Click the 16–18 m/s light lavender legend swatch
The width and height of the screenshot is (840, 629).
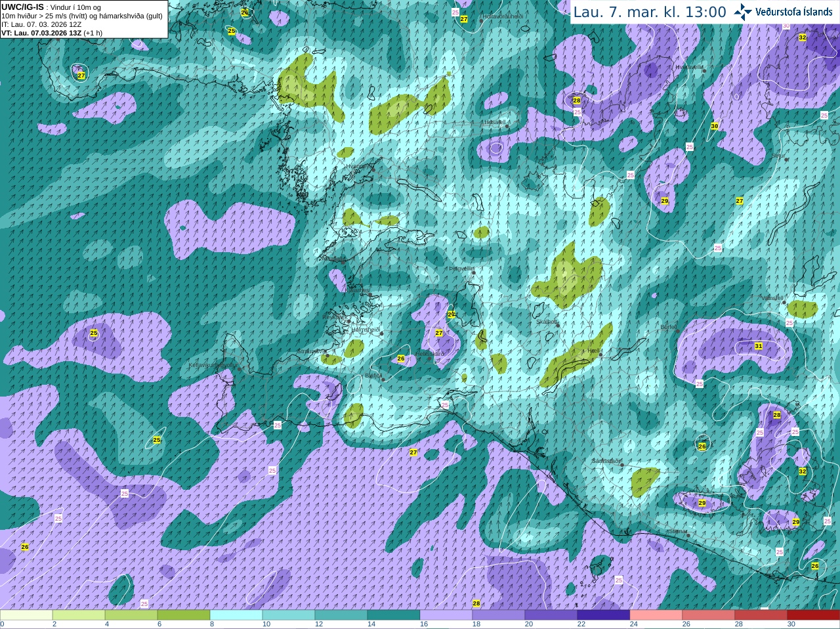pyautogui.click(x=446, y=615)
